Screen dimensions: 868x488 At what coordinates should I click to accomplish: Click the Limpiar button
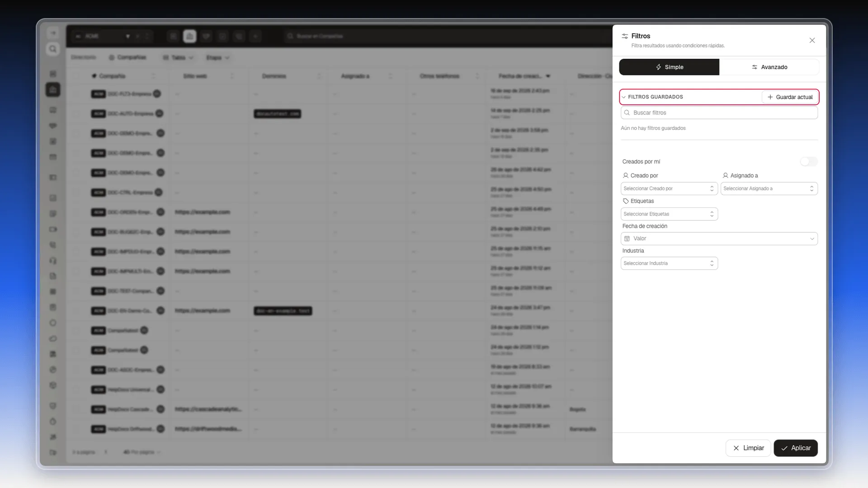click(748, 448)
